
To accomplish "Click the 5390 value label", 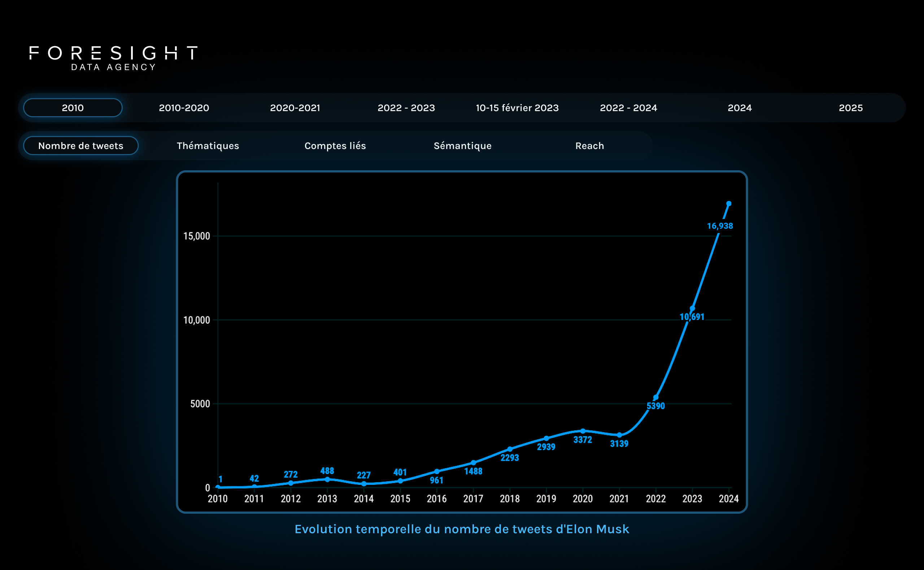I will [656, 406].
